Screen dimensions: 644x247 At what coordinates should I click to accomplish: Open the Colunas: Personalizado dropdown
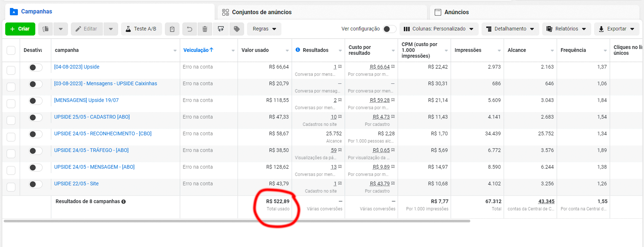click(x=439, y=29)
